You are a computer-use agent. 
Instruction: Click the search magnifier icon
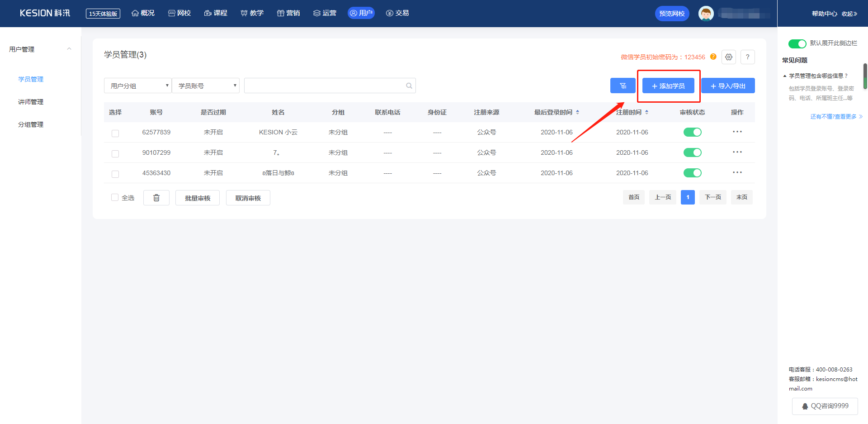[409, 86]
